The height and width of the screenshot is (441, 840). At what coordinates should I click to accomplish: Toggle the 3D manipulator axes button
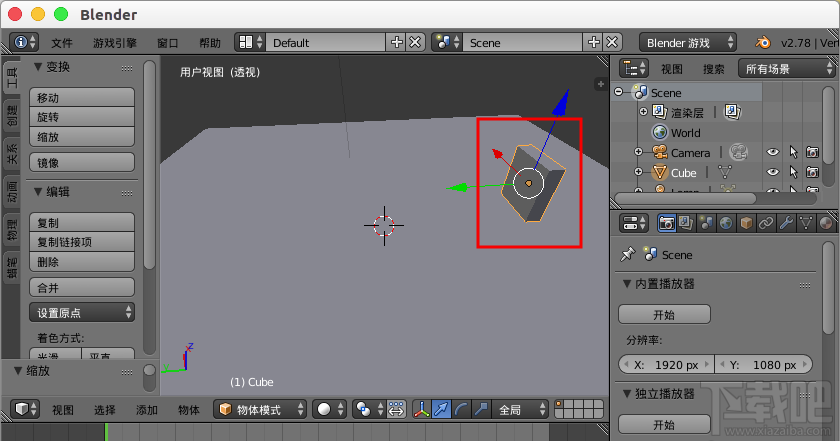click(422, 409)
